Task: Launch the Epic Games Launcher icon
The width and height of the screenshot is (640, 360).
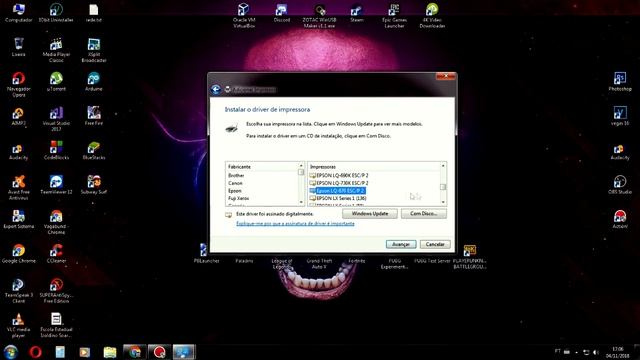Action: tap(394, 15)
